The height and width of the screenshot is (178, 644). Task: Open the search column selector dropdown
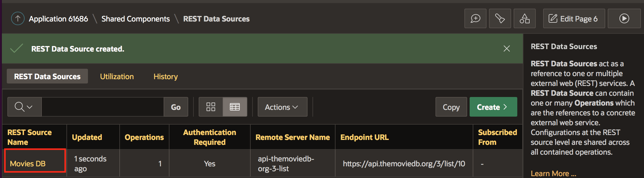click(24, 107)
